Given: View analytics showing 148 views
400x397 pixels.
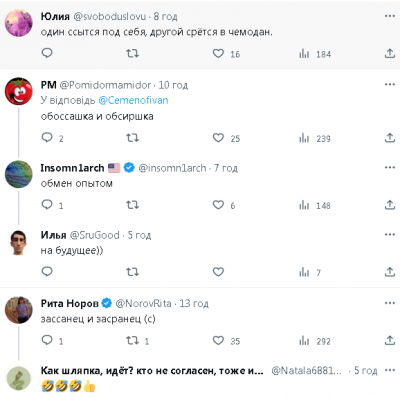Looking at the screenshot, I should (x=315, y=205).
